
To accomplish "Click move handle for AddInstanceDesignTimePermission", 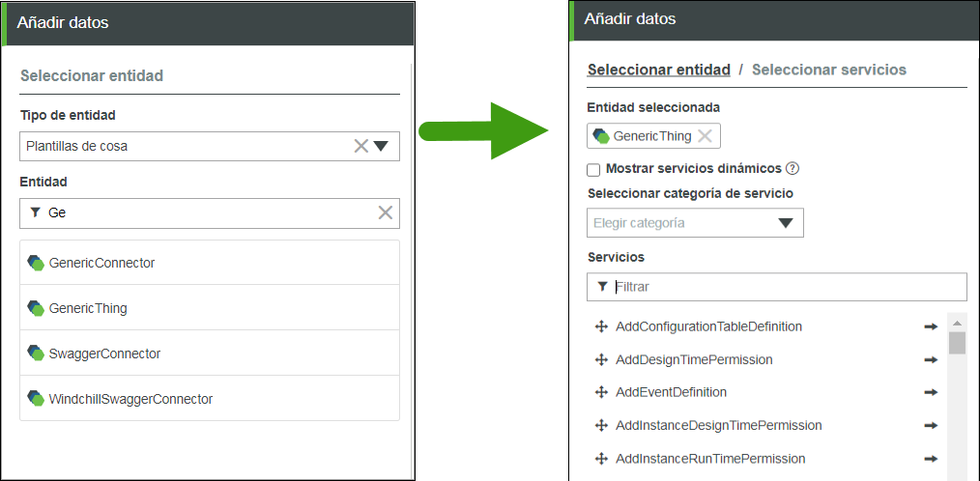I will (600, 425).
